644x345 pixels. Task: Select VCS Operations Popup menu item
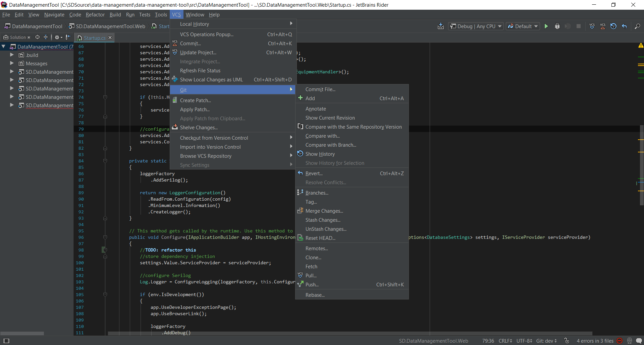tap(232, 34)
